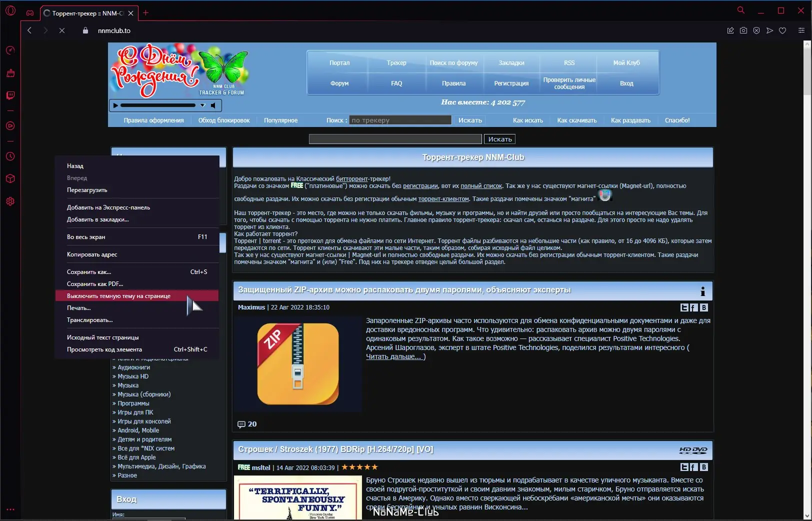Open the Как скачивать link

[577, 120]
